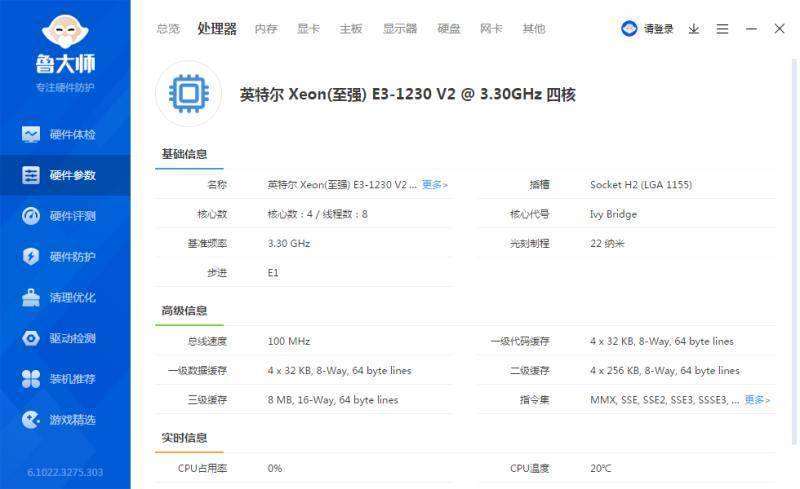The height and width of the screenshot is (489, 800).
Task: Click the 一级数据缓存 value text
Action: pyautogui.click(x=339, y=371)
